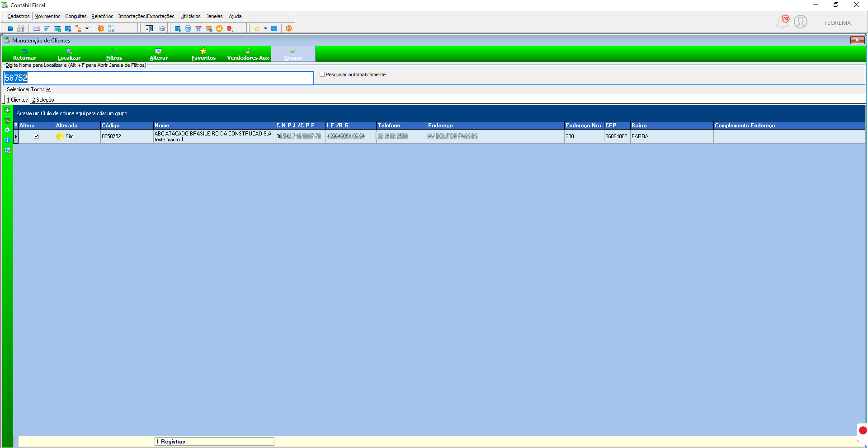
Task: Click the Favoritos button
Action: point(203,54)
